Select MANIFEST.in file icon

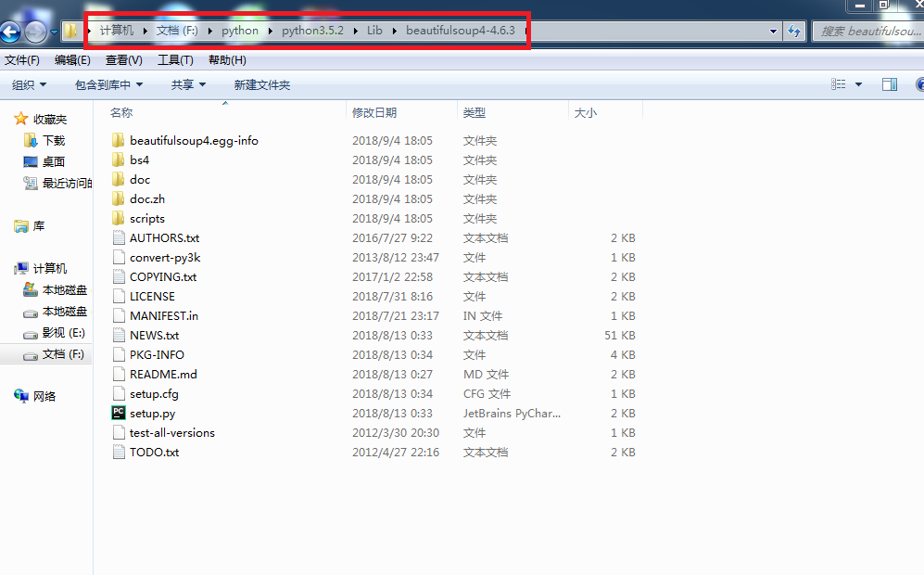click(119, 315)
